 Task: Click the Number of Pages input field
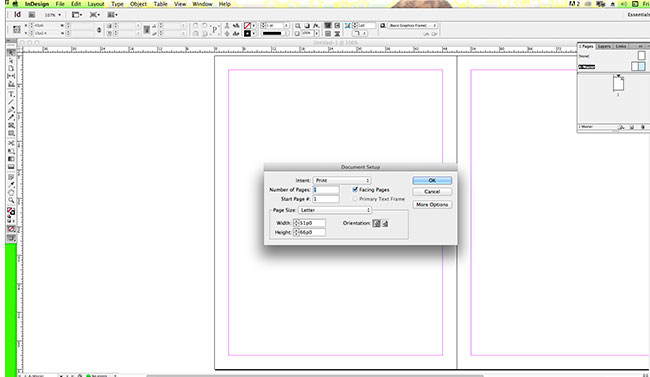(326, 190)
